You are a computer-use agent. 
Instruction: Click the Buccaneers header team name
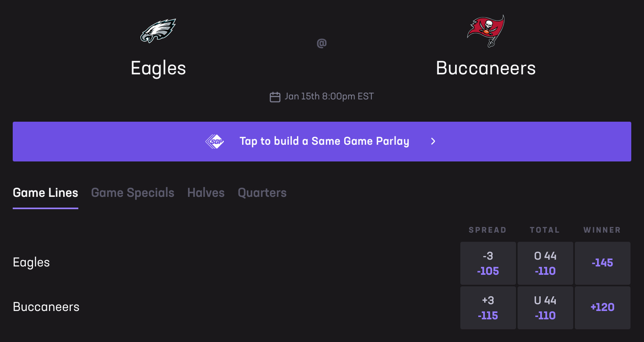click(x=486, y=68)
